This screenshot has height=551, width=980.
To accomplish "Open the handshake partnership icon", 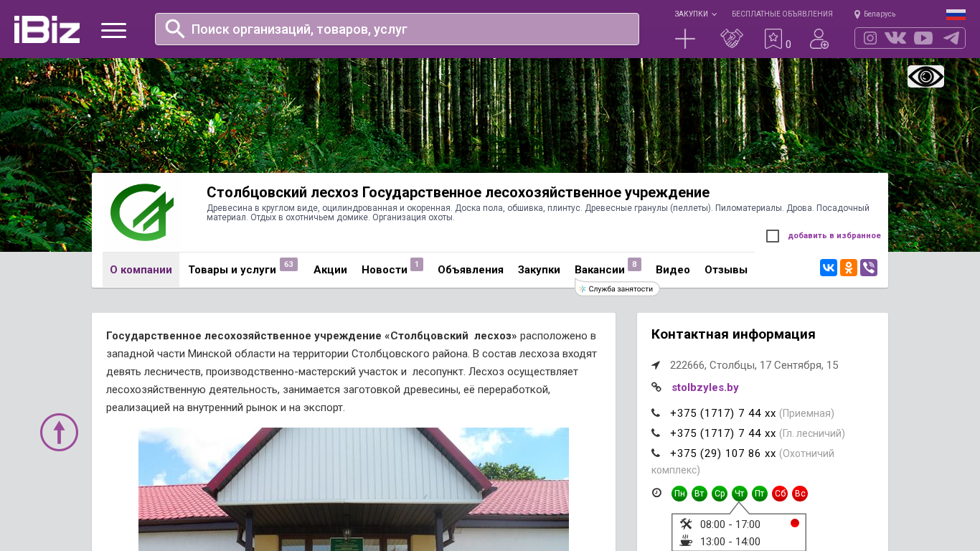I will pos(731,39).
